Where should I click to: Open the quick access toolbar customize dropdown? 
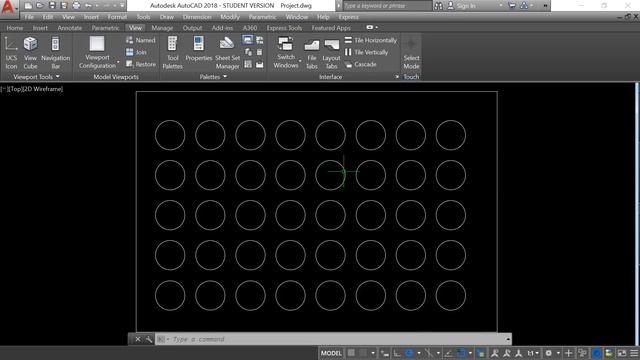pos(122,6)
